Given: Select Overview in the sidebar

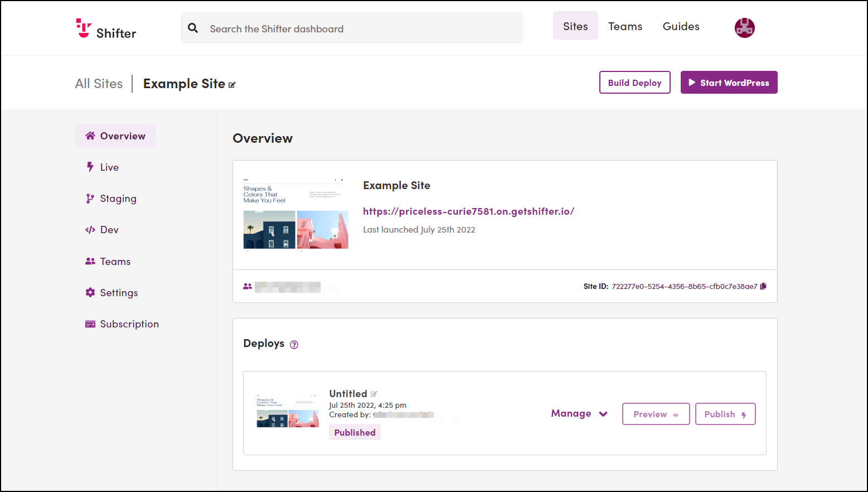Looking at the screenshot, I should (x=115, y=136).
